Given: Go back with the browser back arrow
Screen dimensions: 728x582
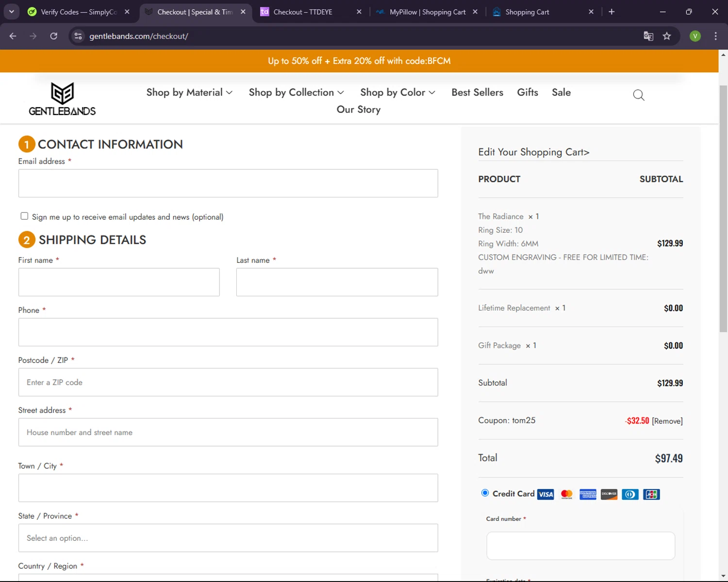Looking at the screenshot, I should tap(13, 36).
